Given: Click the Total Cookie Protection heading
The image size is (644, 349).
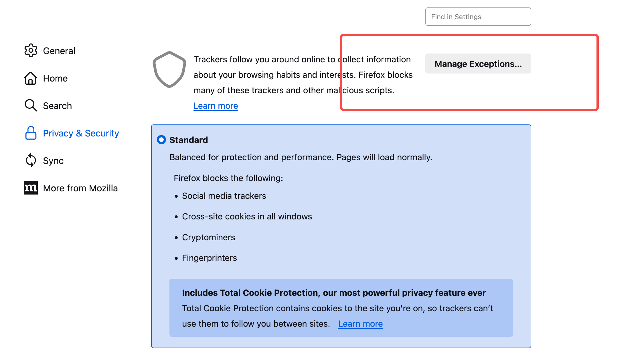Looking at the screenshot, I should (x=334, y=293).
